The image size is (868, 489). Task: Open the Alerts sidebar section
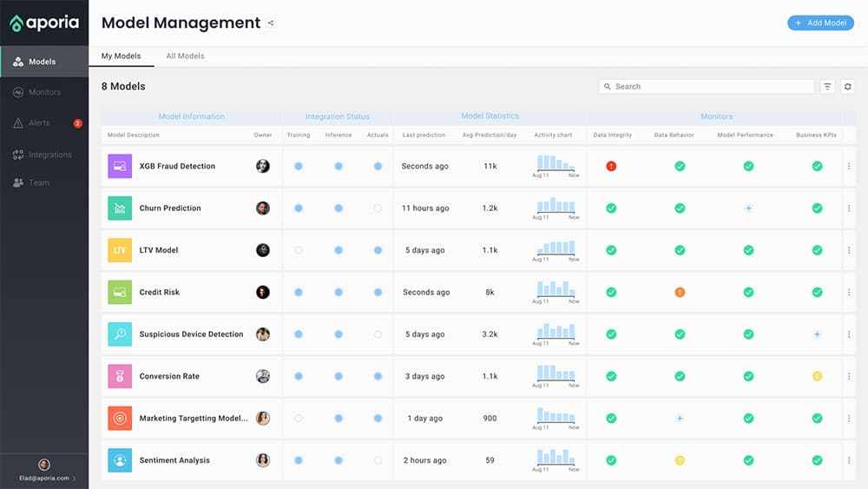coord(44,123)
